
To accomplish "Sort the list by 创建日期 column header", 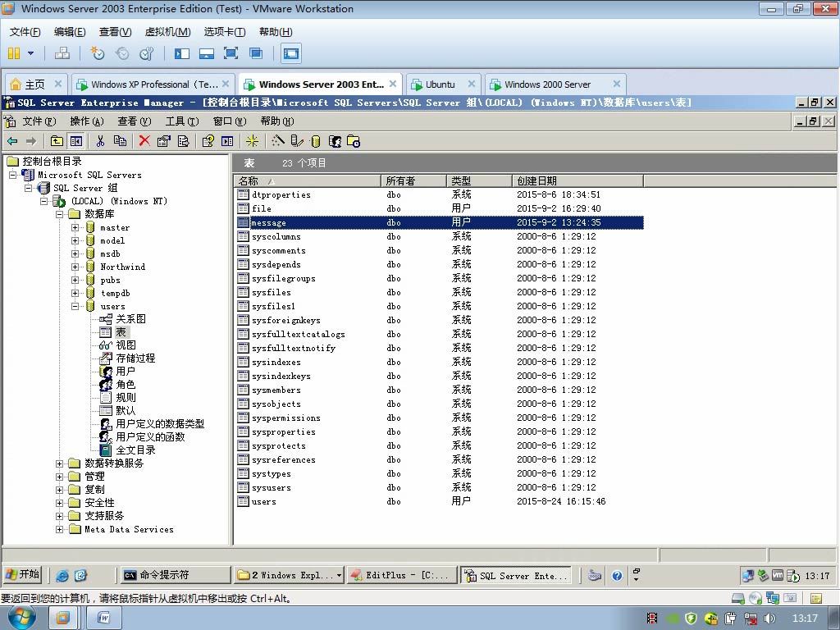I will pos(577,180).
